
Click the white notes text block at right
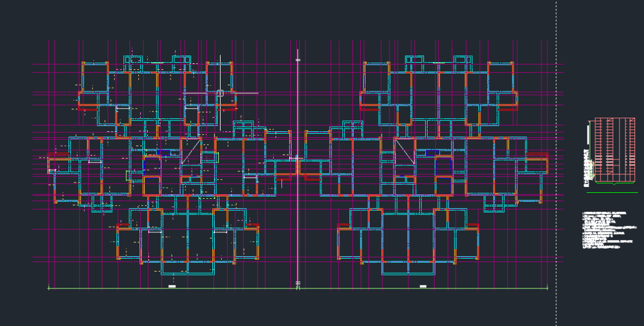coord(609,230)
